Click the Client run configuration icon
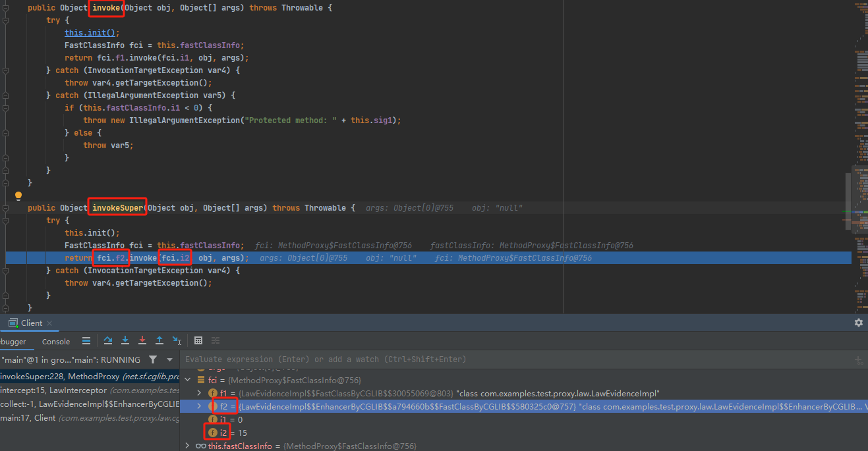This screenshot has width=868, height=451. tap(13, 323)
